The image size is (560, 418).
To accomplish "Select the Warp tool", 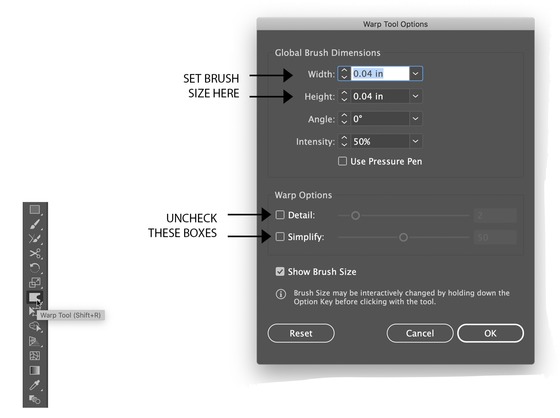I will click(35, 297).
